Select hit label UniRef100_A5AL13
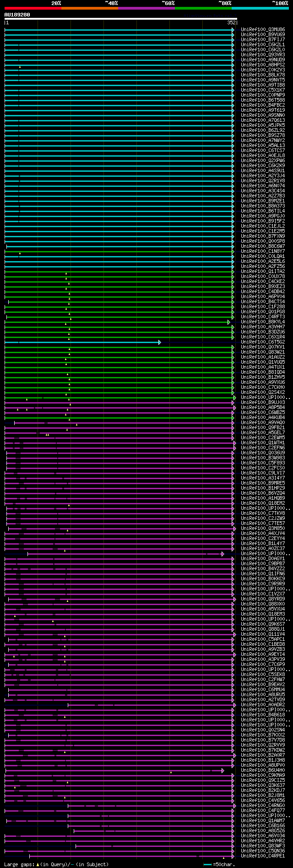 tap(263, 145)
